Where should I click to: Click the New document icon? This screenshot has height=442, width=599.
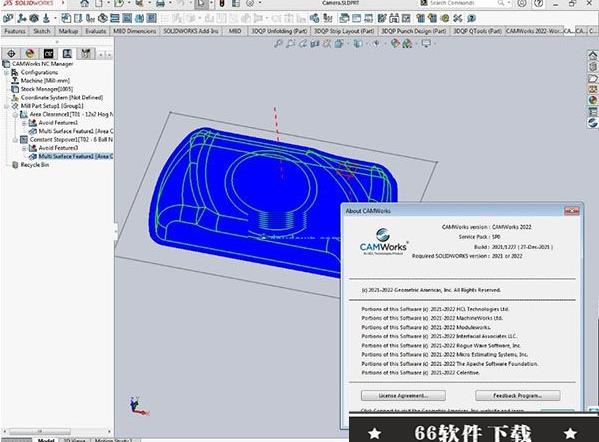pos(99,3)
